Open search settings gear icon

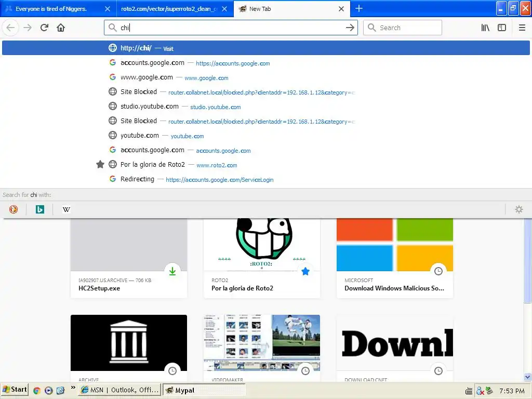[x=519, y=209]
